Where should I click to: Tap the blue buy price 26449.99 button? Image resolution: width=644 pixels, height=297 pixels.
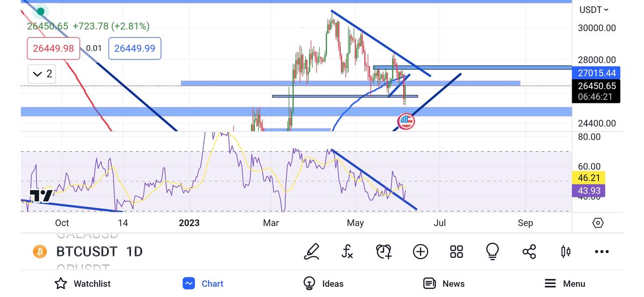(135, 48)
